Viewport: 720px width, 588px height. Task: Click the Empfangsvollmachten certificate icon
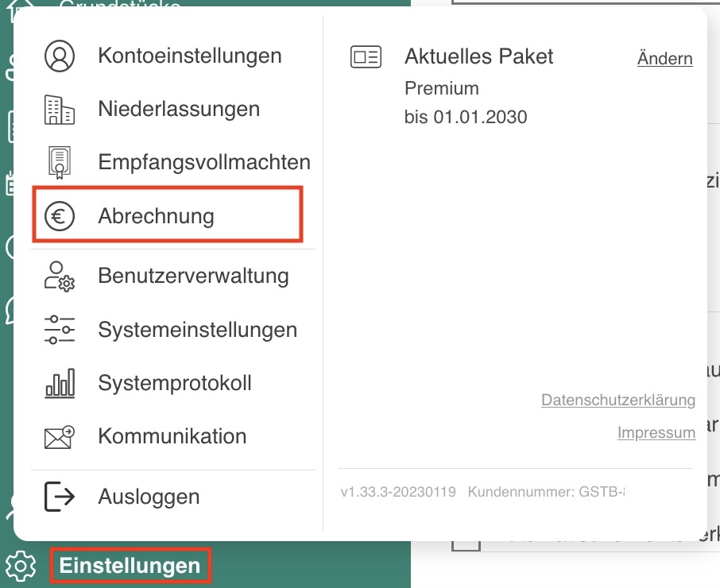coord(60,162)
